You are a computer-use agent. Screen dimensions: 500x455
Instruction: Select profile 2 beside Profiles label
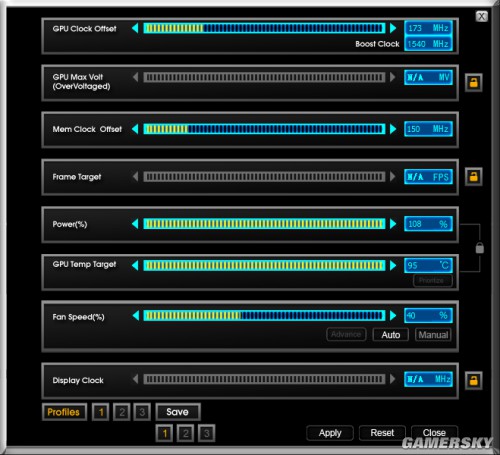pyautogui.click(x=122, y=412)
